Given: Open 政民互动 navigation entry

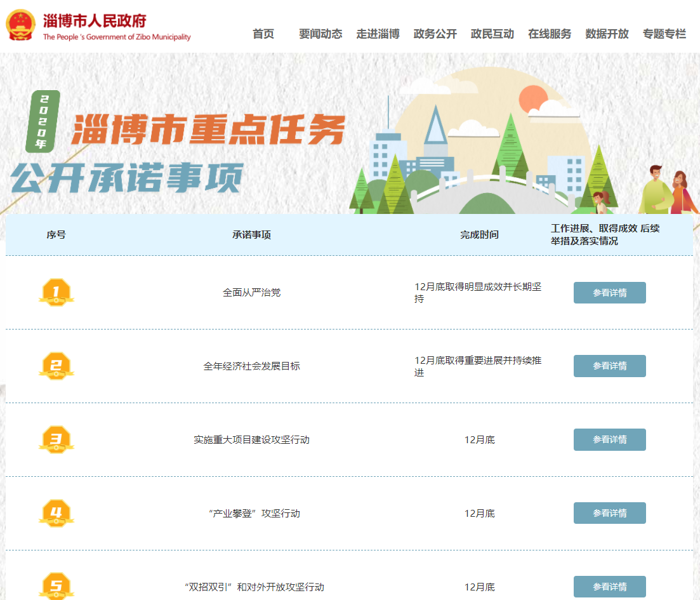Looking at the screenshot, I should tap(492, 34).
